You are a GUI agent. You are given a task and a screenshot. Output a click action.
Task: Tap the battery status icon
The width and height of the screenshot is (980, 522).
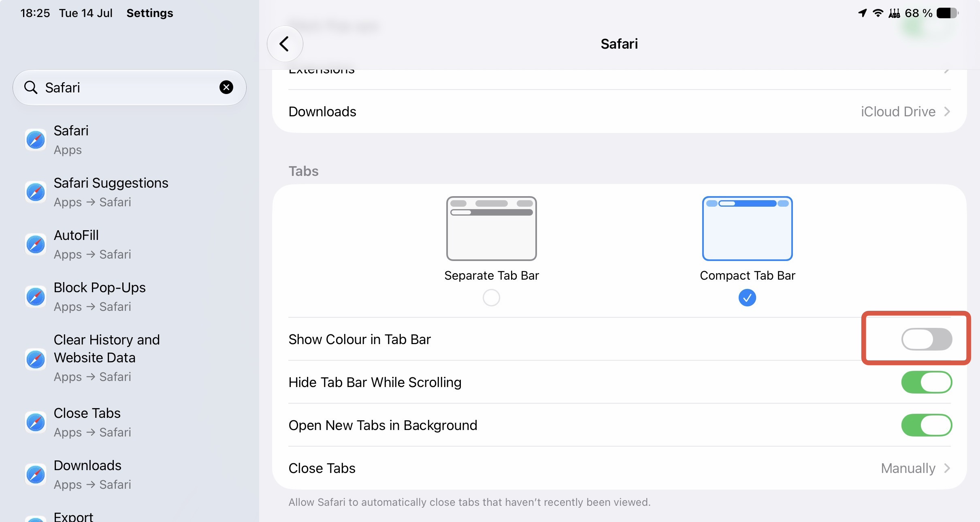pos(948,13)
